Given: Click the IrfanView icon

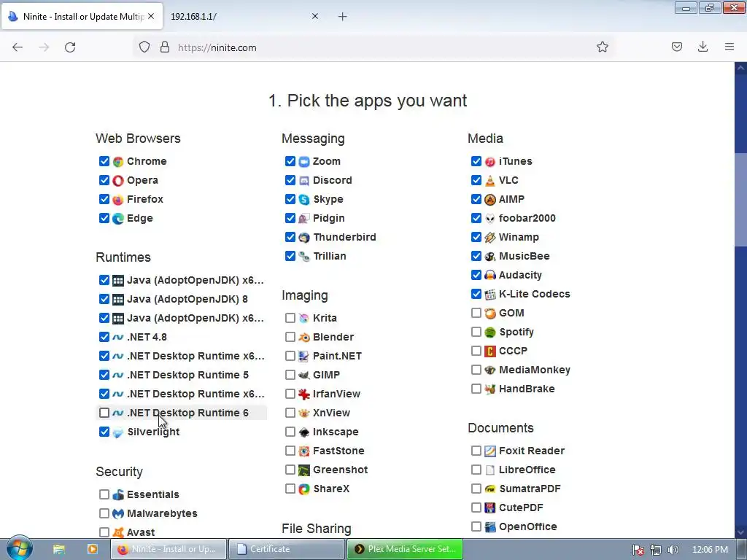Looking at the screenshot, I should (x=304, y=394).
